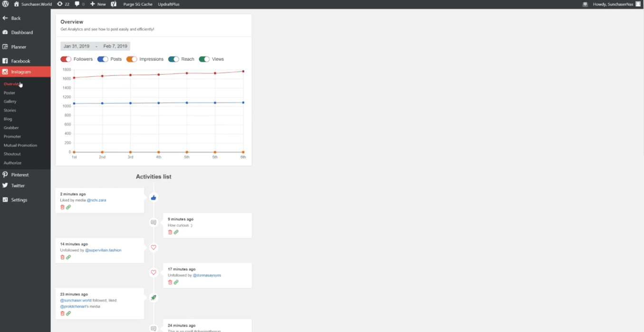This screenshot has height=332, width=644.
Task: Toggle the Posts chart series
Action: click(x=103, y=59)
